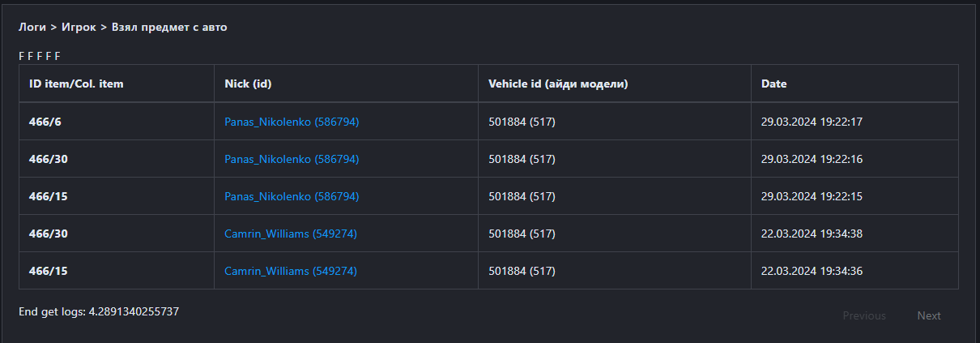The width and height of the screenshot is (980, 343).
Task: Click the End get logs status text
Action: coord(99,311)
